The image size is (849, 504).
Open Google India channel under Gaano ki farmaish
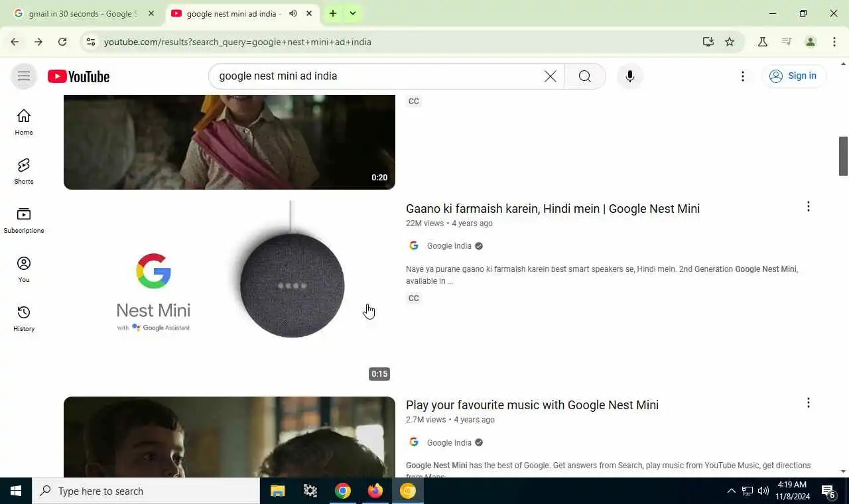449,246
